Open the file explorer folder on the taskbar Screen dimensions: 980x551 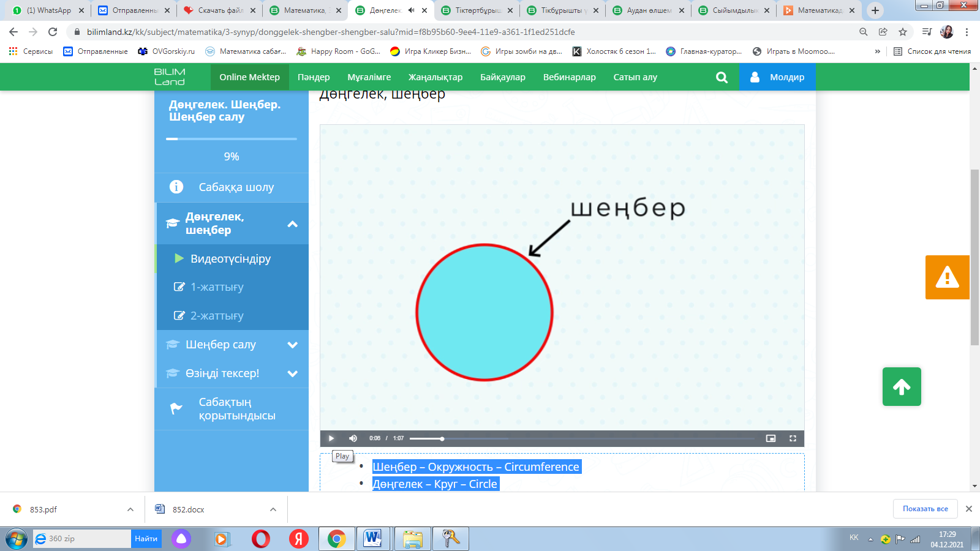[x=413, y=539]
